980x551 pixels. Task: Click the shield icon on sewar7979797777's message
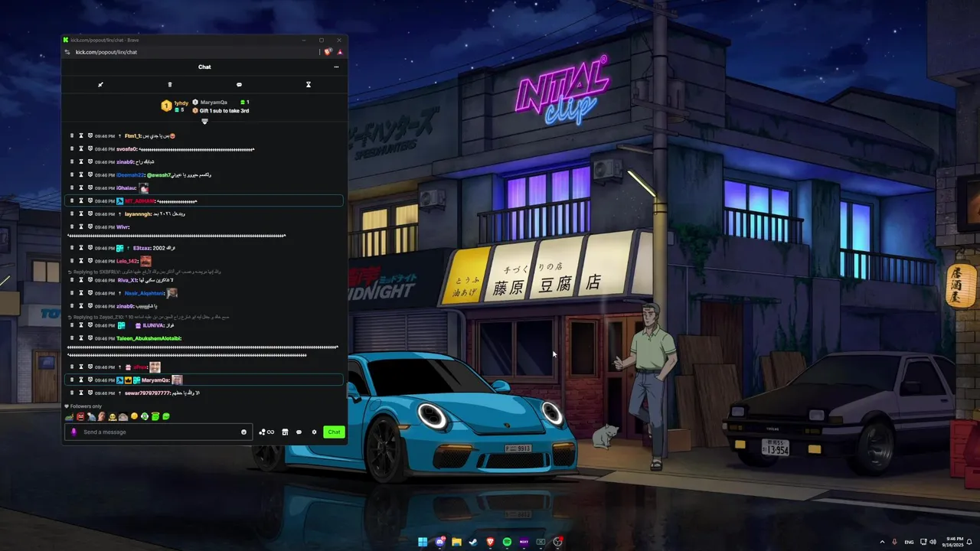pyautogui.click(x=90, y=393)
